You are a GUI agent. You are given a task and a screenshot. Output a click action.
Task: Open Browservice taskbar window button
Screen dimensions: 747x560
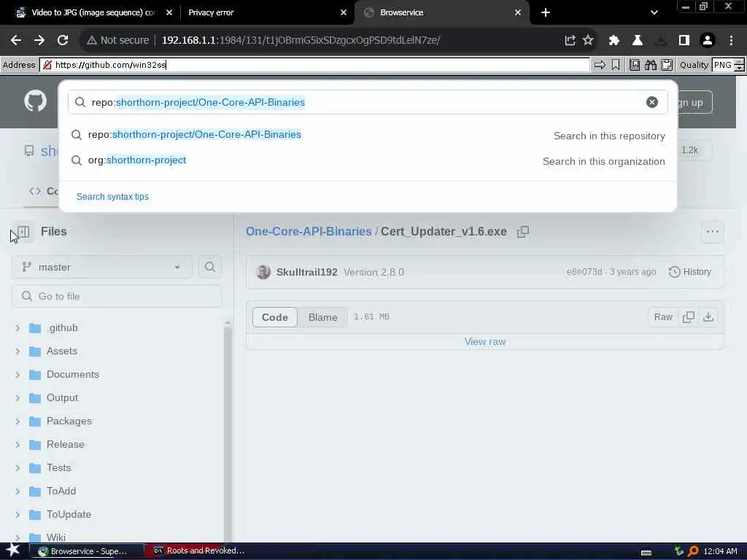[x=87, y=551]
